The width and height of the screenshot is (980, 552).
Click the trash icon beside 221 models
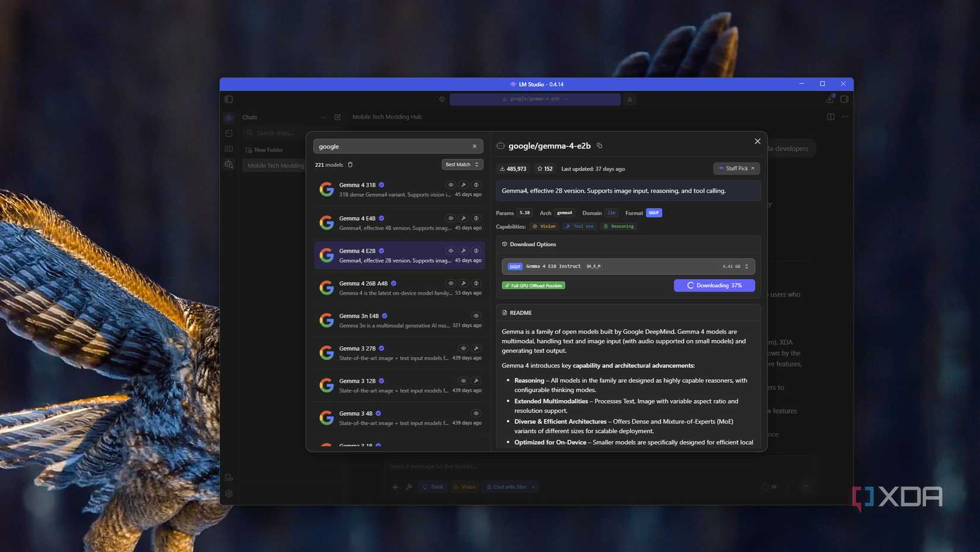(350, 165)
